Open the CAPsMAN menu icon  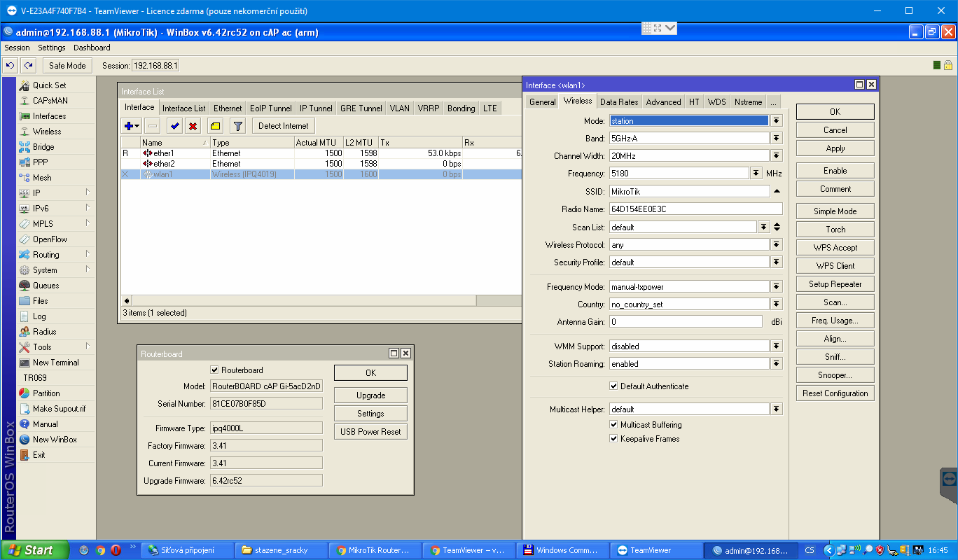pos(25,101)
